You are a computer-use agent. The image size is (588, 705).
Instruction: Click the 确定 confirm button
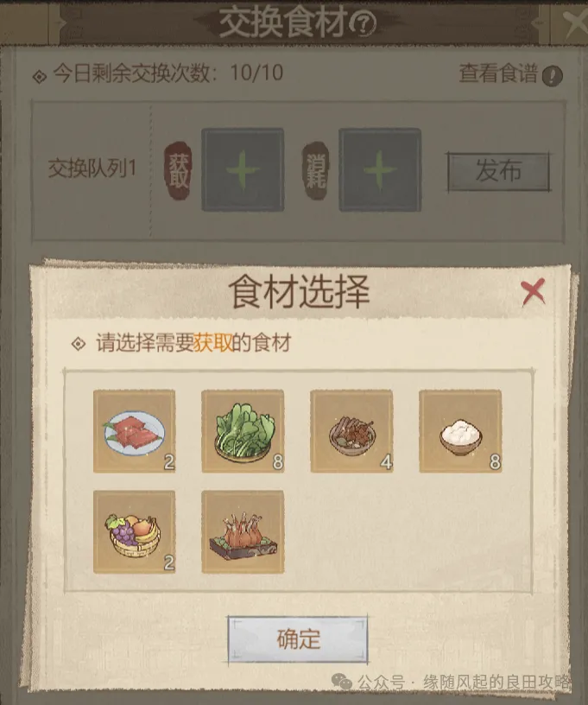tap(298, 639)
